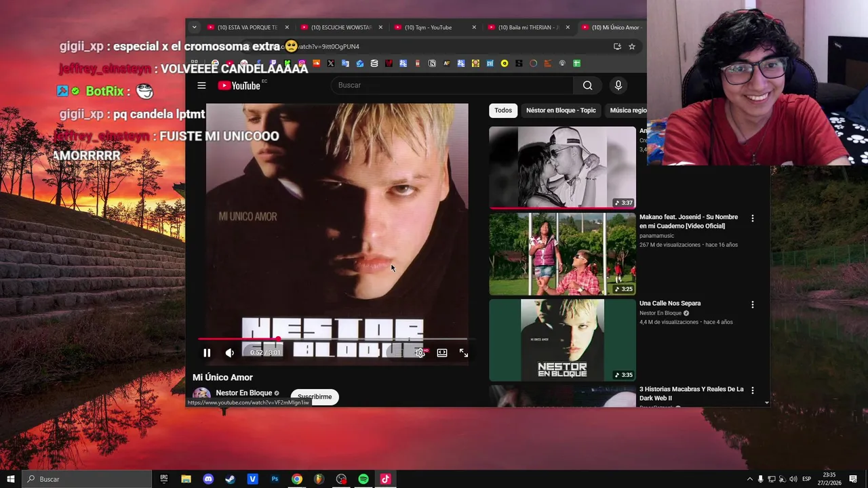
Task: Close the ESCUCHE WOWSTAR tab
Action: [x=380, y=27]
